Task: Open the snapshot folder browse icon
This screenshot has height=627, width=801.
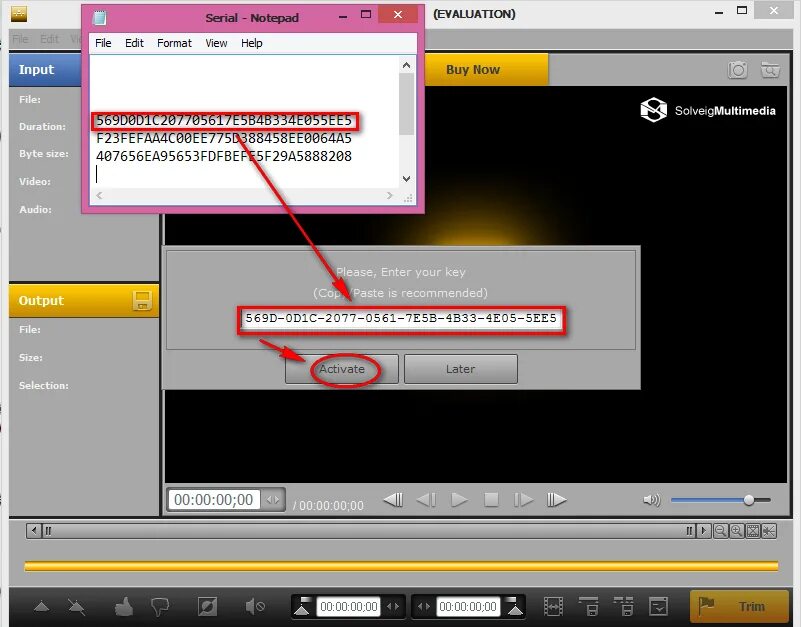Action: 770,69
